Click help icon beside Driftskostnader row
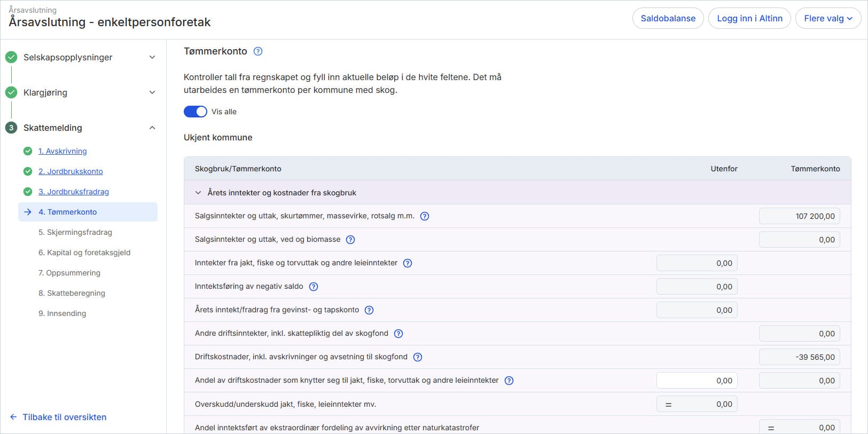Viewport: 868px width, 434px height. click(418, 357)
